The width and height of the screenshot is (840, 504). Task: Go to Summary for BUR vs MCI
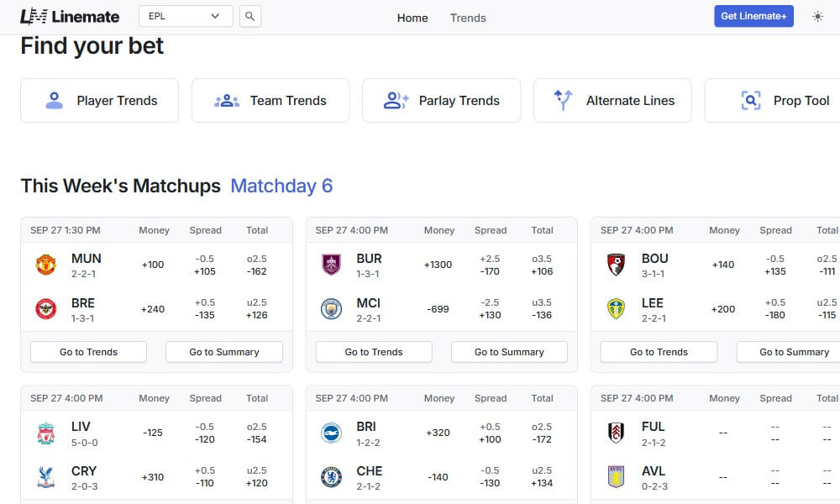509,352
